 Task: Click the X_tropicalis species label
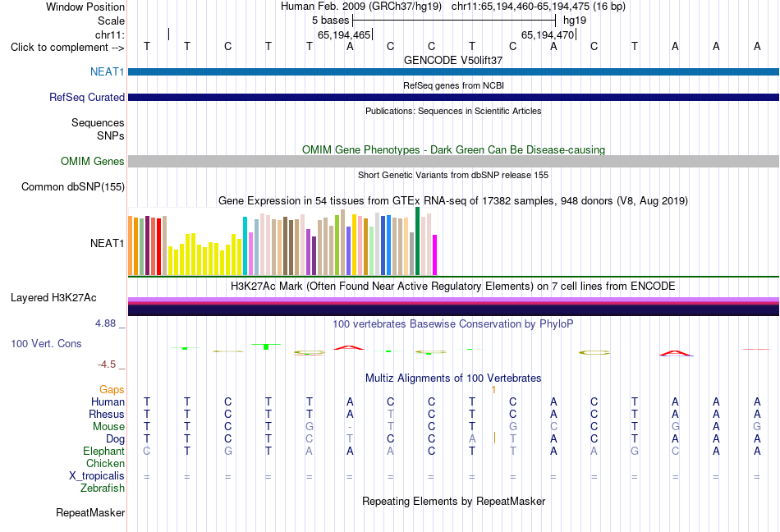point(97,476)
